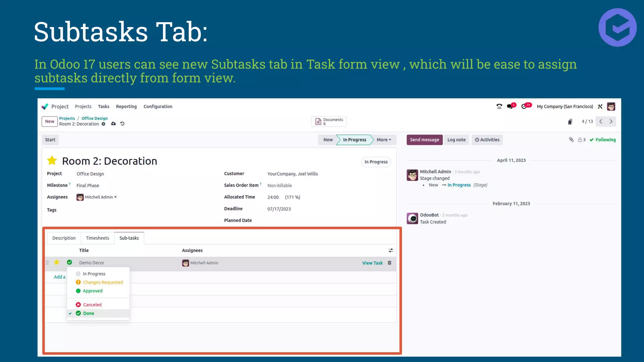Click the voip phone icon in top bar
Image resolution: width=644 pixels, height=362 pixels.
(x=499, y=107)
